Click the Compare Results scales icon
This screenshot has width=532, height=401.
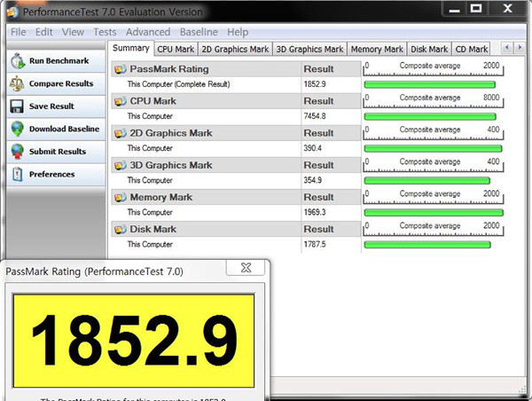click(x=17, y=83)
